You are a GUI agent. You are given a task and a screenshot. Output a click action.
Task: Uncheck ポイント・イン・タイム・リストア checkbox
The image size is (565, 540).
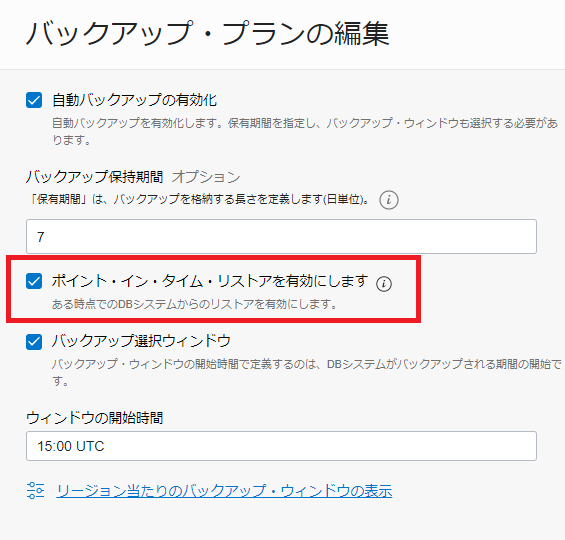point(34,281)
